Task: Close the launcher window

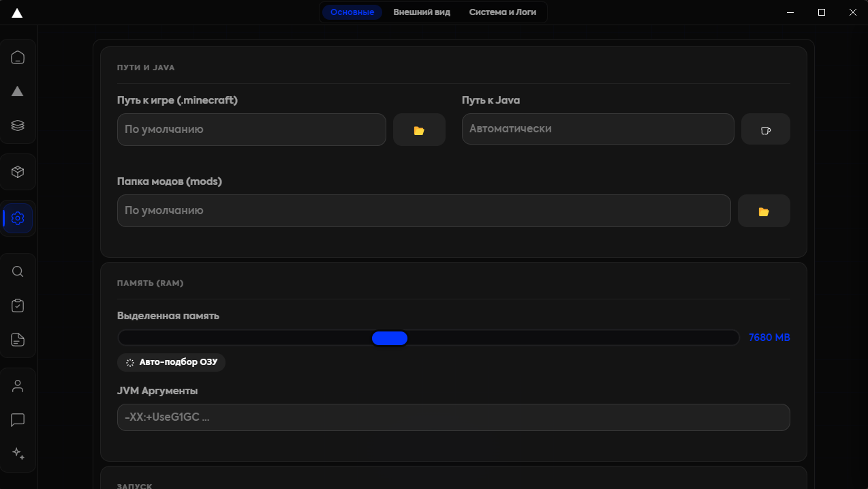Action: pyautogui.click(x=852, y=12)
